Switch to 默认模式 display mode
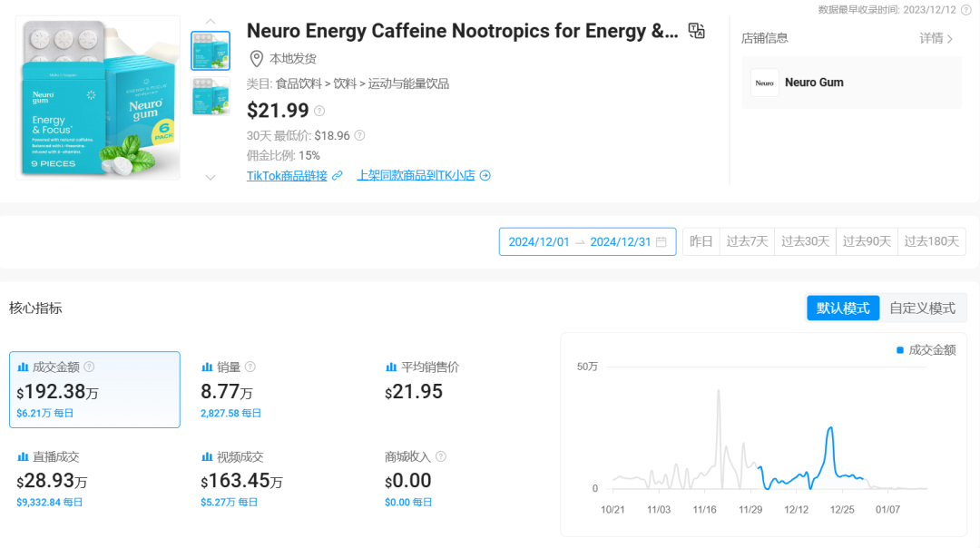Viewport: 980px width, 548px height. click(x=843, y=308)
